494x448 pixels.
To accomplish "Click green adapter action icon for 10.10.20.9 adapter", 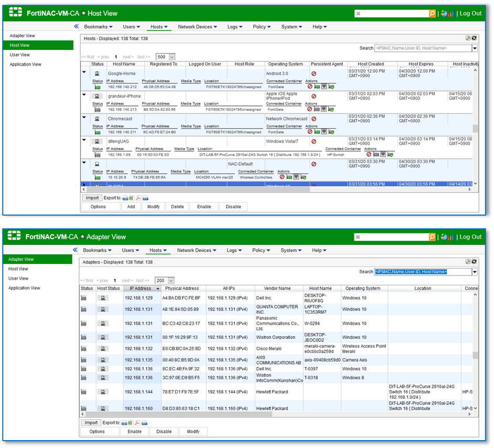I will pos(289,177).
